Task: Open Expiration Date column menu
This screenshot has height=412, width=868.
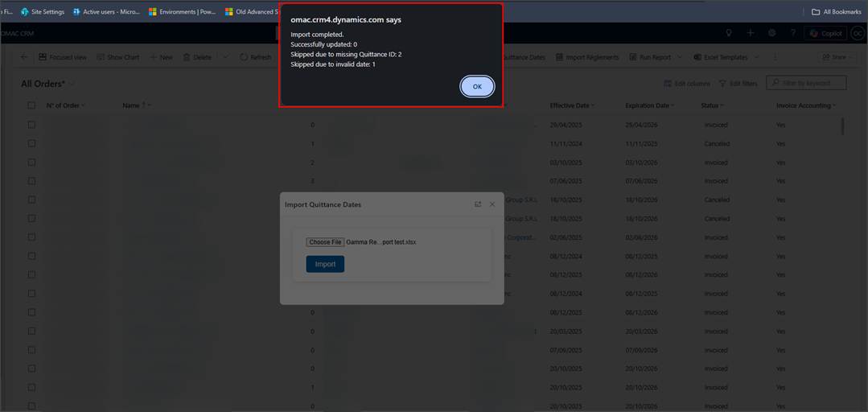Action: pyautogui.click(x=650, y=105)
